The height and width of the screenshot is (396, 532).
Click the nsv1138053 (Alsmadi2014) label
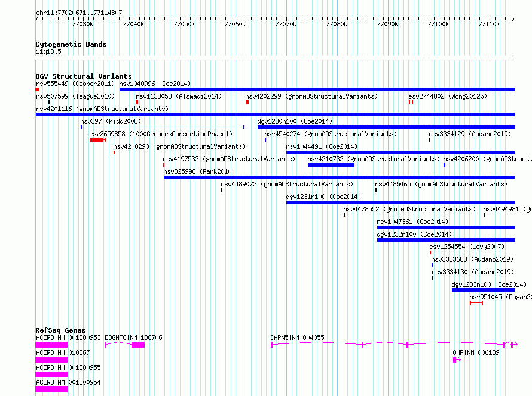click(179, 96)
